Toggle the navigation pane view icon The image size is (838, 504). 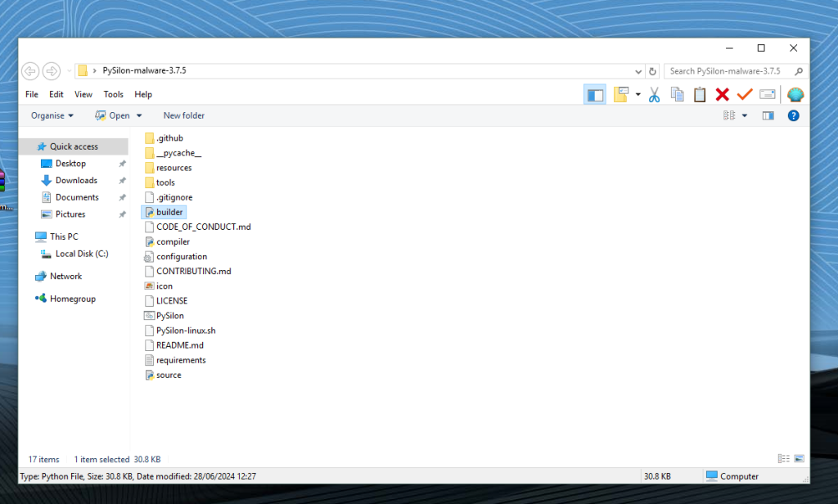click(x=595, y=94)
